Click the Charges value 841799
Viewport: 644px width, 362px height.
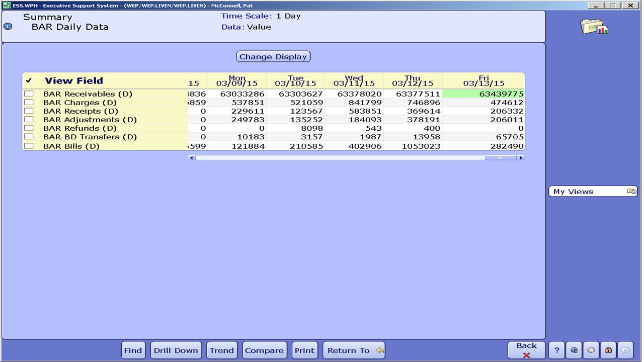pyautogui.click(x=365, y=103)
